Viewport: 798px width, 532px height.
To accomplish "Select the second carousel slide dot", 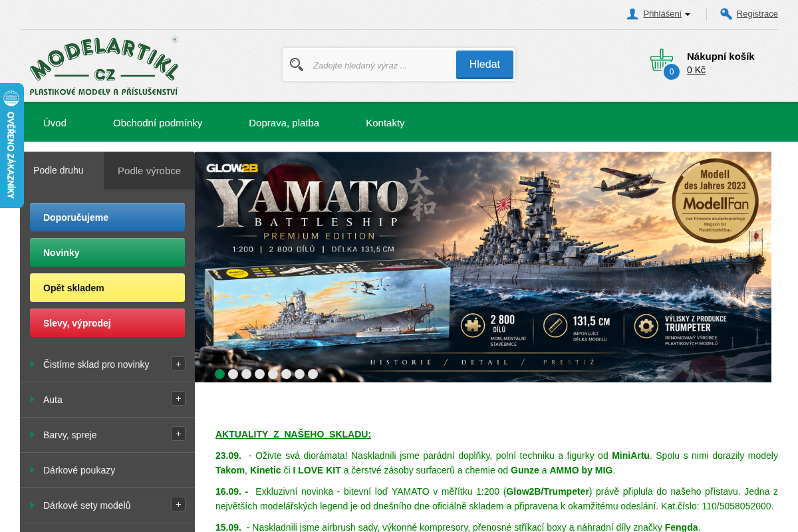I will pyautogui.click(x=233, y=374).
